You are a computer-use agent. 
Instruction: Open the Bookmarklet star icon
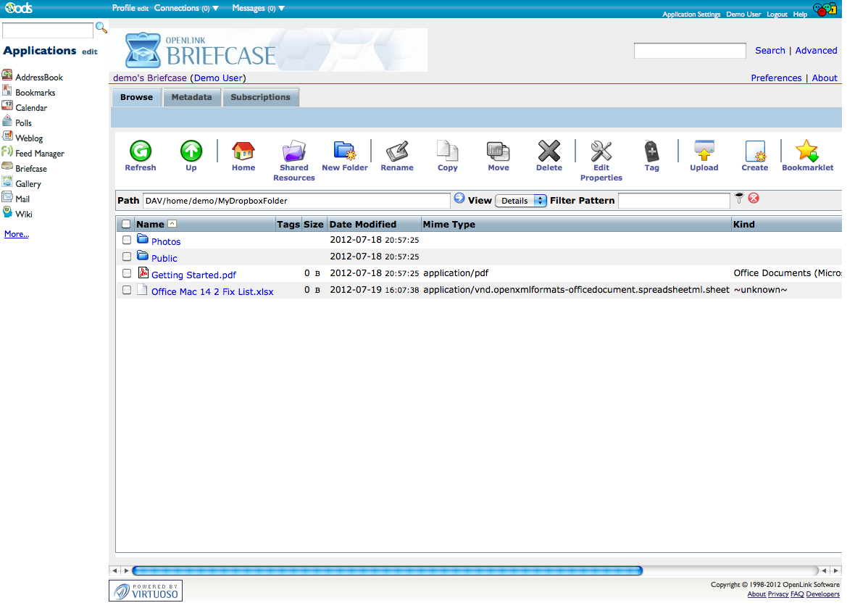[806, 151]
